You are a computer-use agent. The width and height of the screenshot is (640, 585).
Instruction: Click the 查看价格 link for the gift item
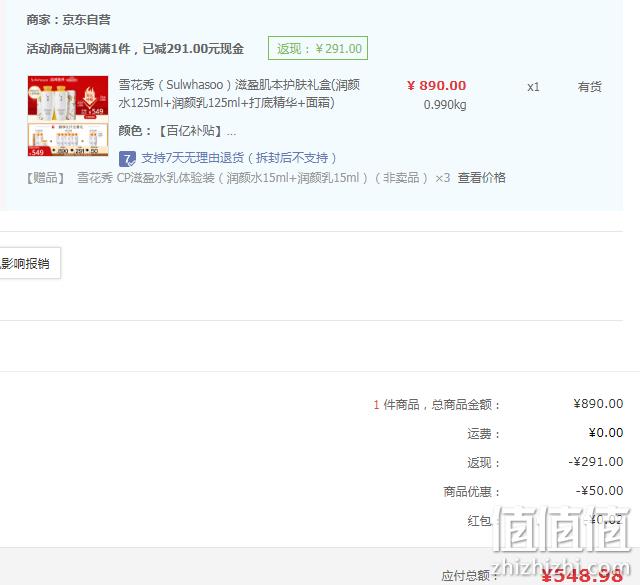481,178
